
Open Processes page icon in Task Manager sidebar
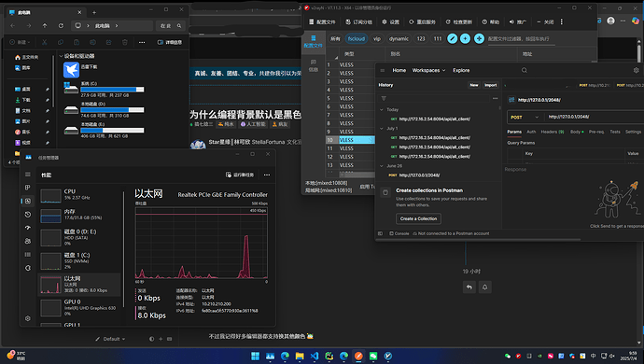coord(27,188)
